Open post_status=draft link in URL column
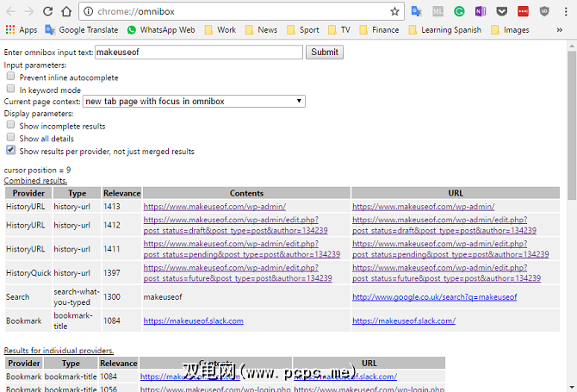This screenshot has width=577, height=392. point(444,225)
